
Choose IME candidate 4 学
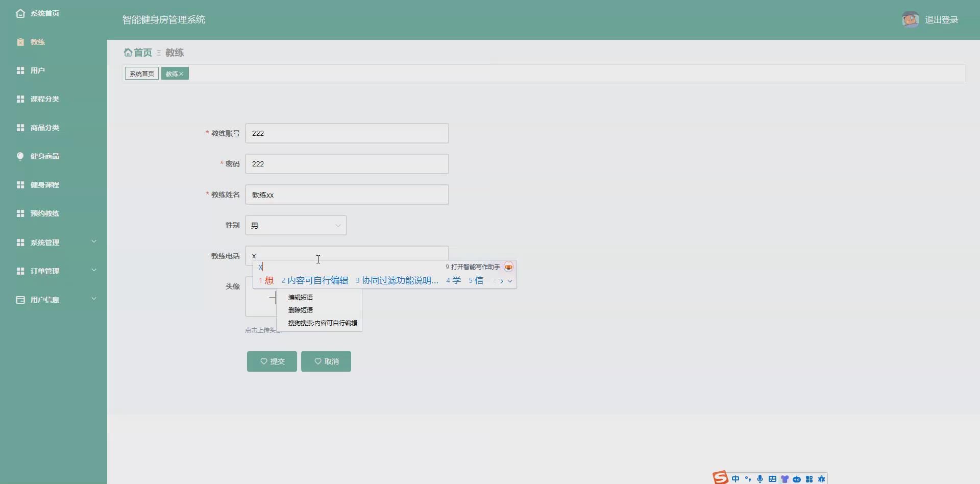[x=453, y=280]
